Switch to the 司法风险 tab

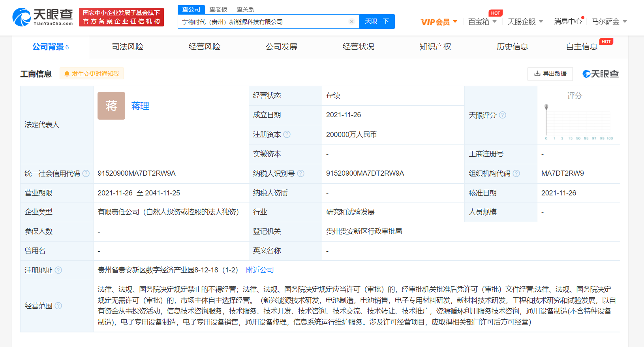click(128, 47)
